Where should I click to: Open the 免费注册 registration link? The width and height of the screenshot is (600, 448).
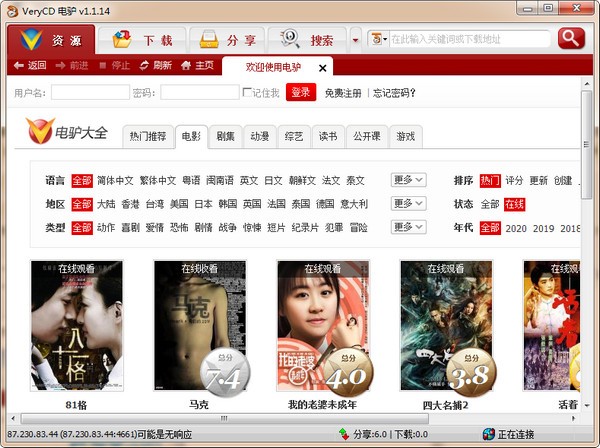coord(343,93)
